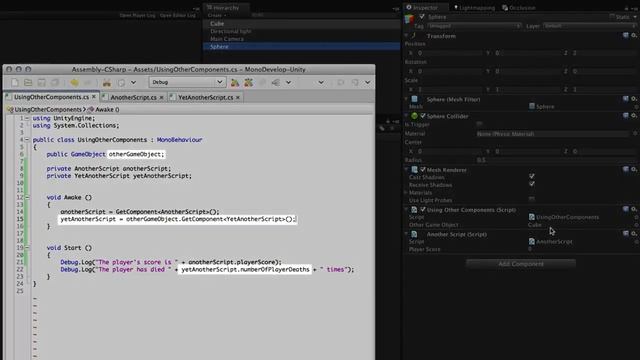The image size is (640, 360).
Task: Switch to the Lightmapping tab
Action: coord(474,7)
